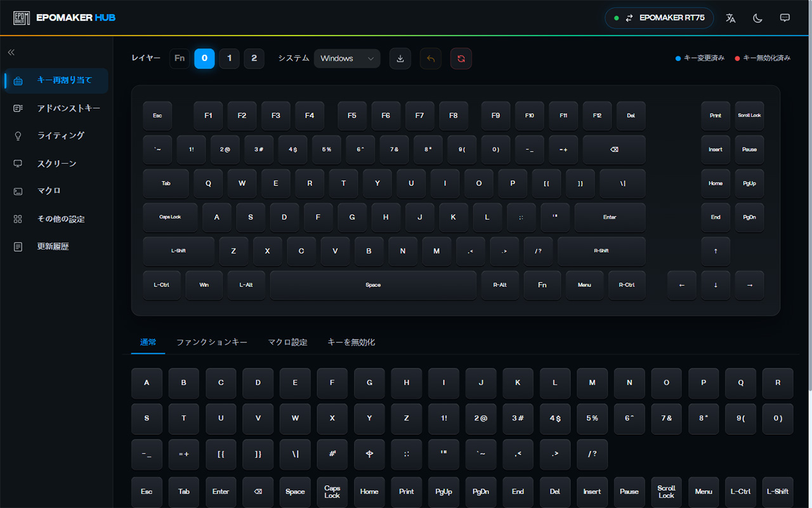This screenshot has width=812, height=508.
Task: Click the red reset icon
Action: pos(461,58)
